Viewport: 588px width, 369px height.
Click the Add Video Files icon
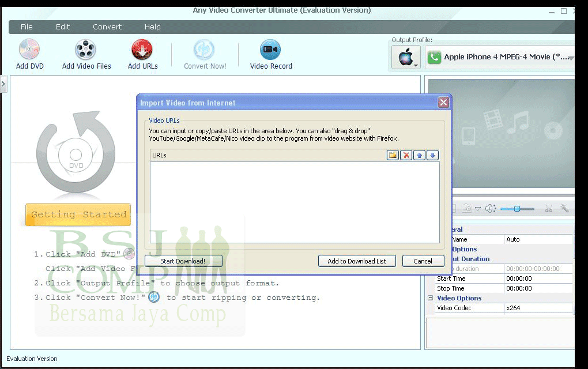85,50
